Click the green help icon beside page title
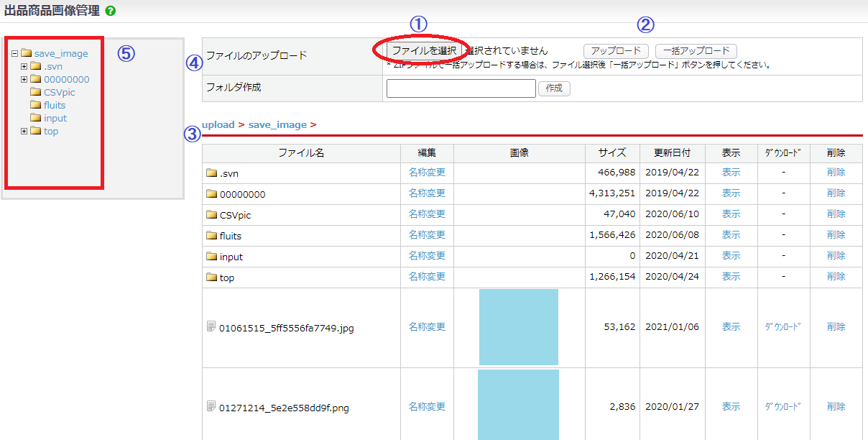868x440 pixels. coord(109,12)
